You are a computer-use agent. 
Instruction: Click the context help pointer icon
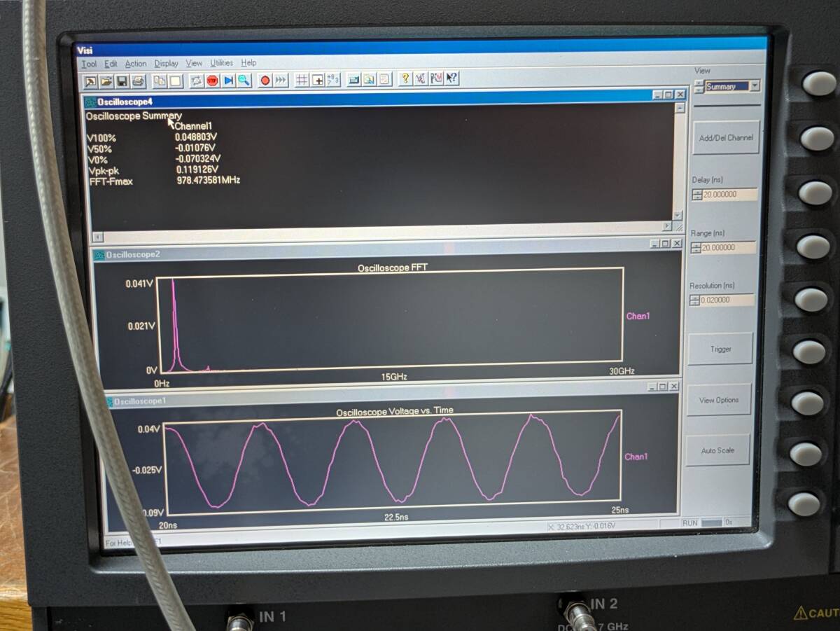pyautogui.click(x=451, y=78)
